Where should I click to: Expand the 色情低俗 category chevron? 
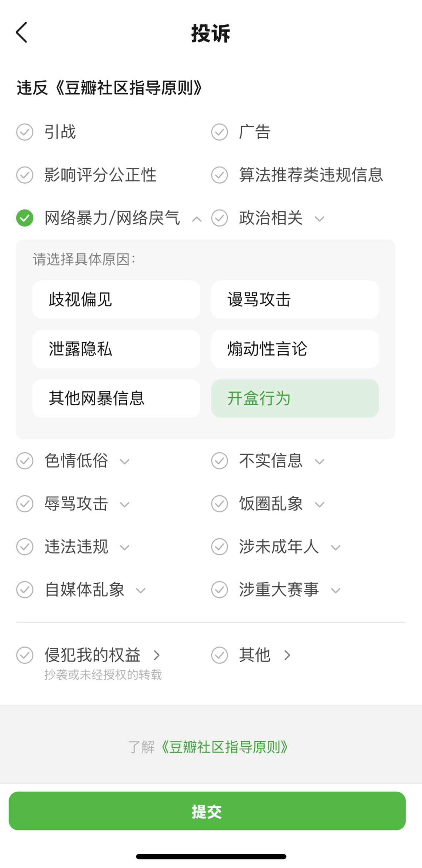pyautogui.click(x=124, y=461)
